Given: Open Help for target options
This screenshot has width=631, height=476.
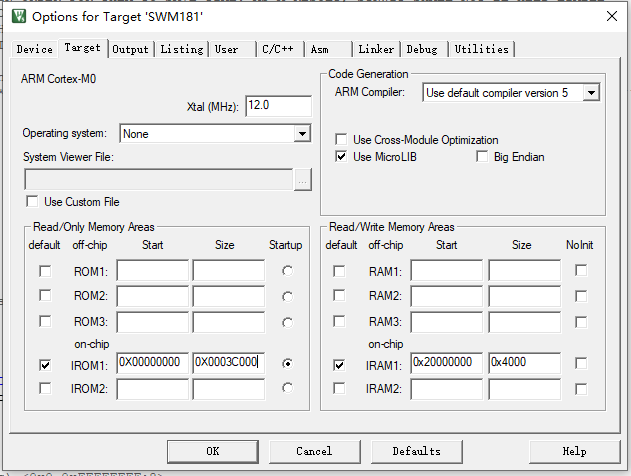Looking at the screenshot, I should tap(574, 451).
